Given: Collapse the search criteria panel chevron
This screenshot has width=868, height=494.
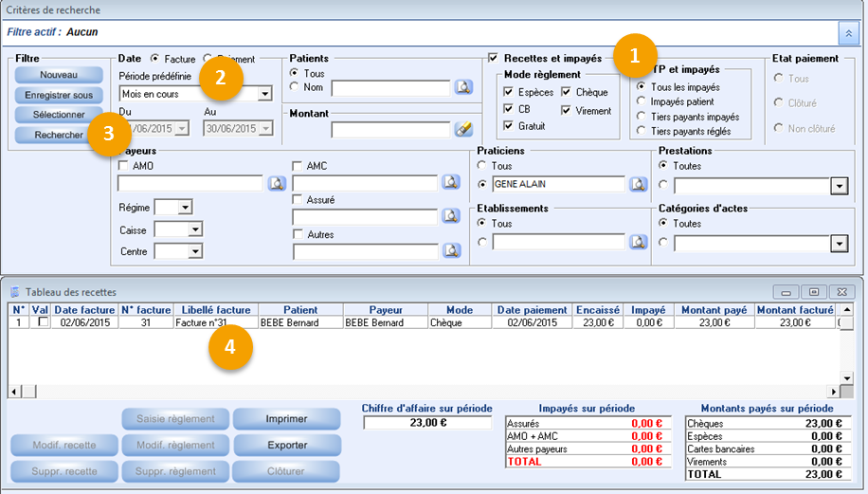Looking at the screenshot, I should click(849, 33).
